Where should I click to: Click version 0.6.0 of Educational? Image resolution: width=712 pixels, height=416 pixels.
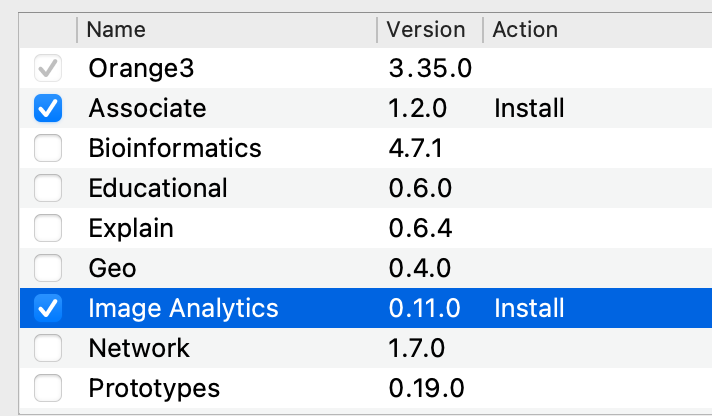420,188
